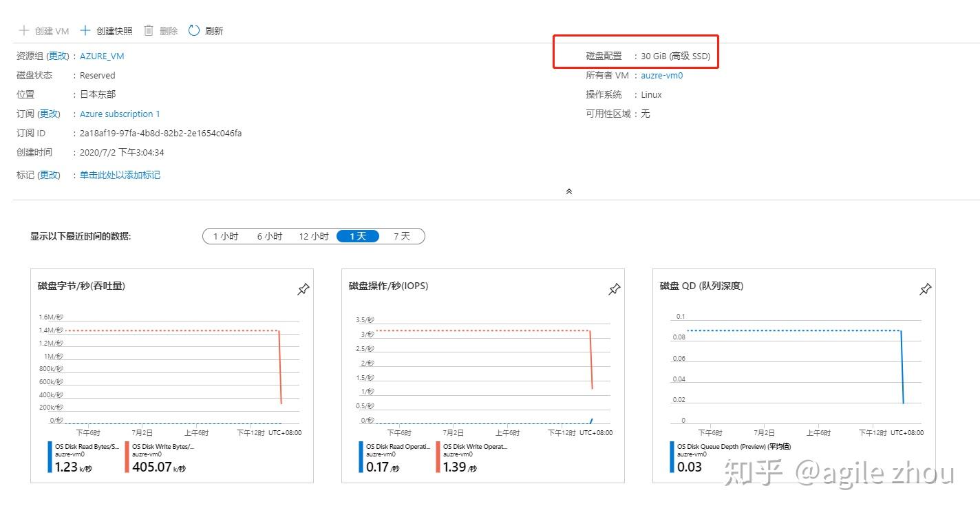The image size is (980, 517).
Task: Click 更改 next to 订阅
Action: coord(49,114)
